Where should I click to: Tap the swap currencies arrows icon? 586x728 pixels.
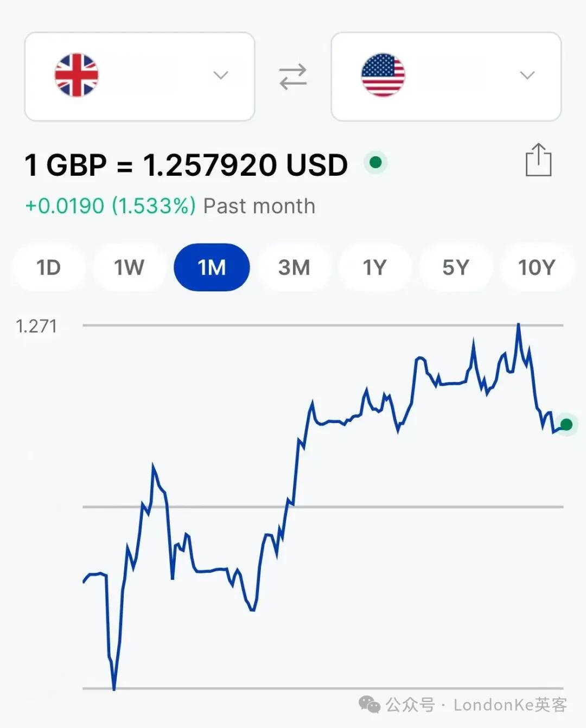[293, 76]
